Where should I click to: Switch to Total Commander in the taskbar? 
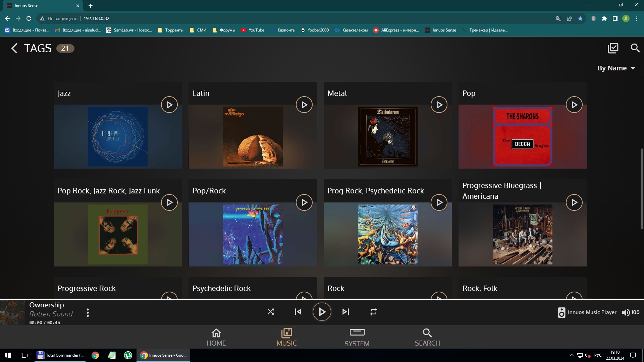coord(60,355)
